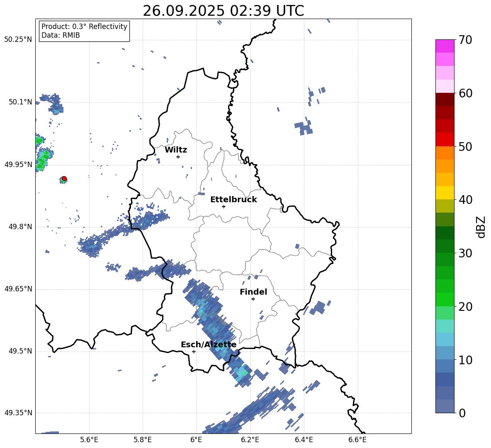Click the yellow colorbar segment at 40
The image size is (491, 448).
tap(445, 193)
